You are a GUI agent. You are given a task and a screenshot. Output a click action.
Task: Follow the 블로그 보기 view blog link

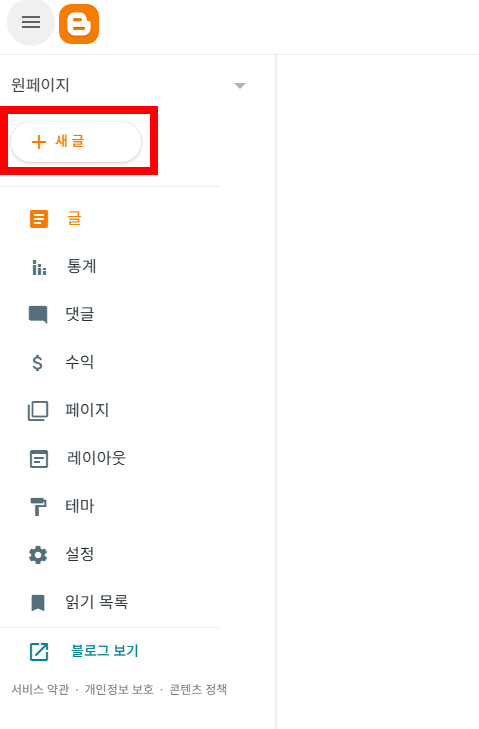point(105,650)
